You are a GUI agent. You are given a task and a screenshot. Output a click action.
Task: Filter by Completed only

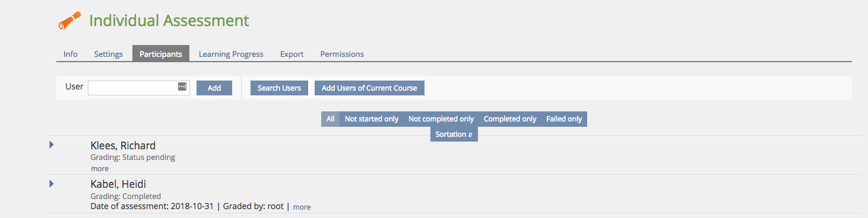[x=510, y=119]
